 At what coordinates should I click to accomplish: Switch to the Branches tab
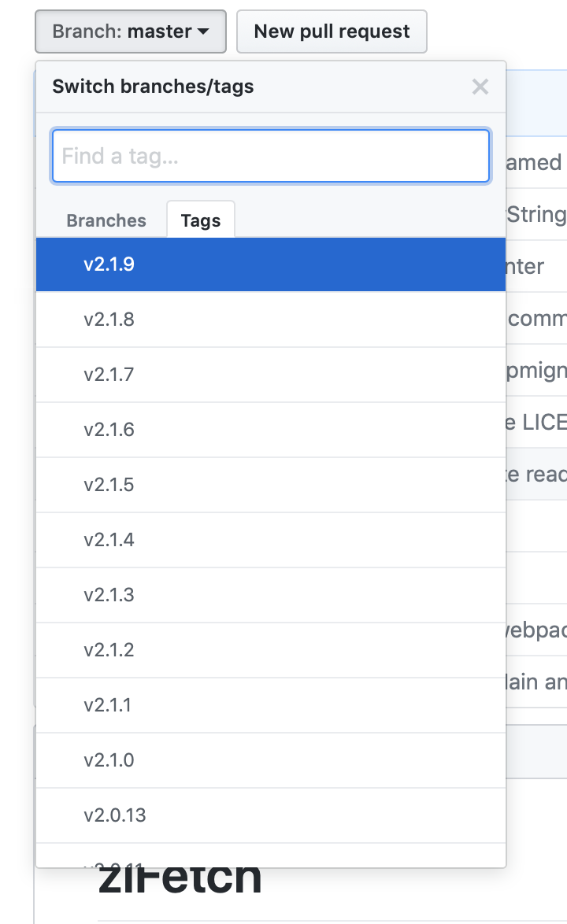pyautogui.click(x=106, y=220)
